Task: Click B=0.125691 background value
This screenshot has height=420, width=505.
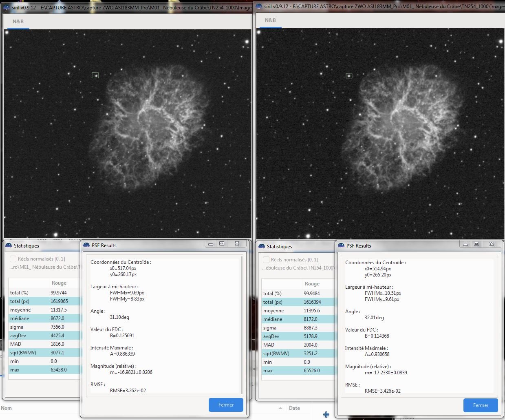Action: click(x=122, y=335)
